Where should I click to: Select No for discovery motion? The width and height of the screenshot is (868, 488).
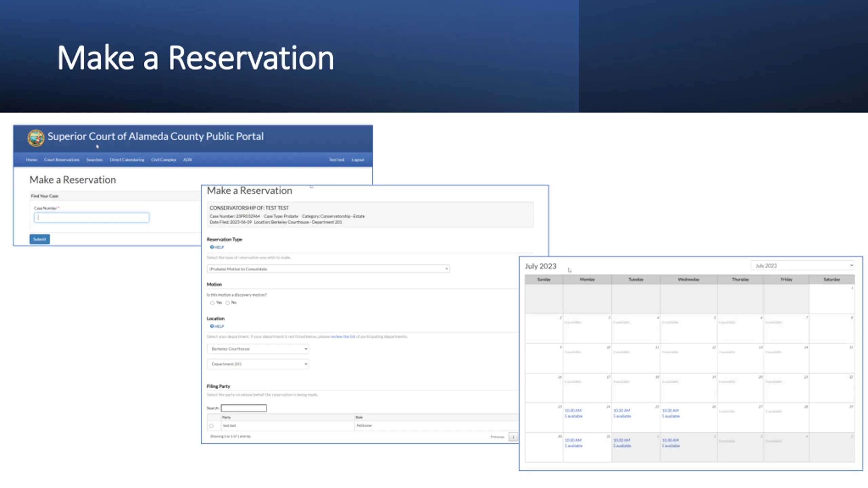pyautogui.click(x=228, y=303)
